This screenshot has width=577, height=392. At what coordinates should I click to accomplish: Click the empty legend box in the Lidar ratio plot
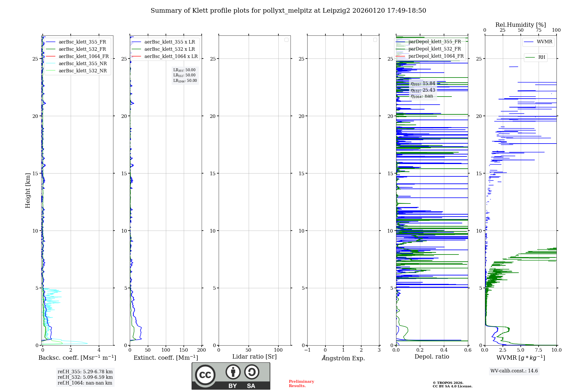286,40
